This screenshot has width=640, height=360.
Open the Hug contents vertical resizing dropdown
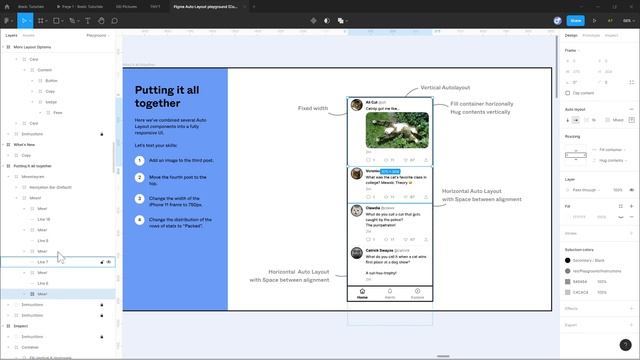pyautogui.click(x=613, y=160)
